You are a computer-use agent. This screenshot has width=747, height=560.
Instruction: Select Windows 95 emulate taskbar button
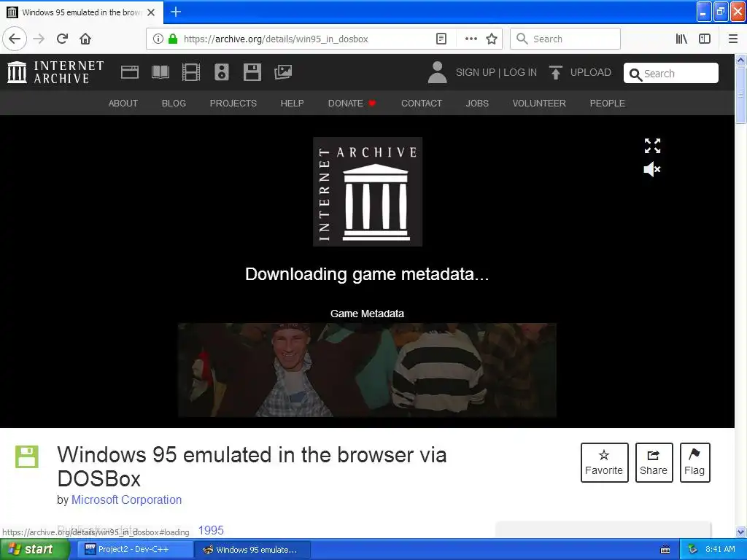click(x=252, y=550)
